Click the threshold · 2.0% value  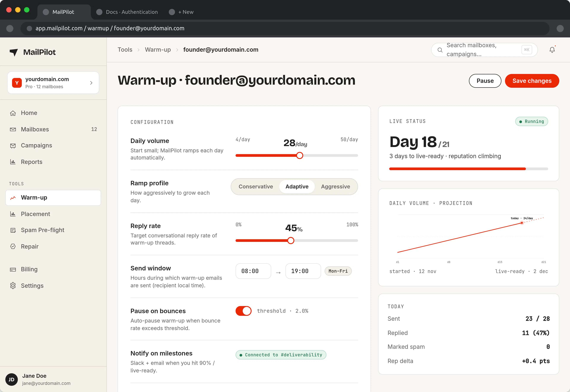(x=282, y=311)
